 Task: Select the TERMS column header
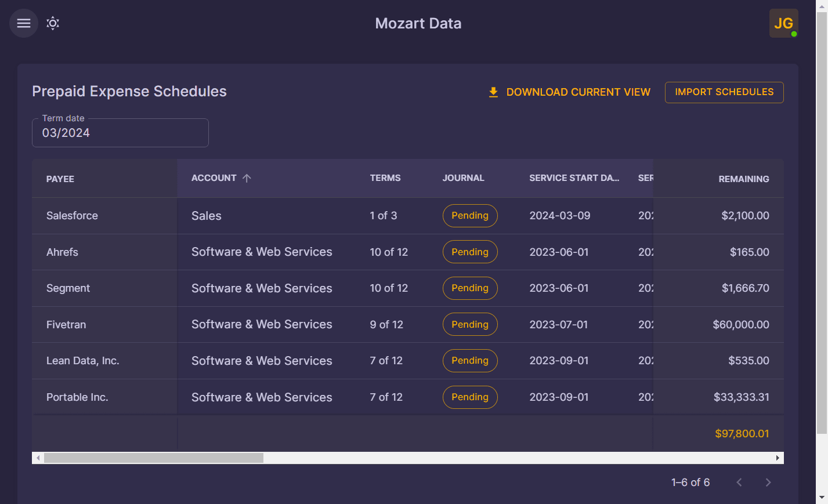point(385,178)
